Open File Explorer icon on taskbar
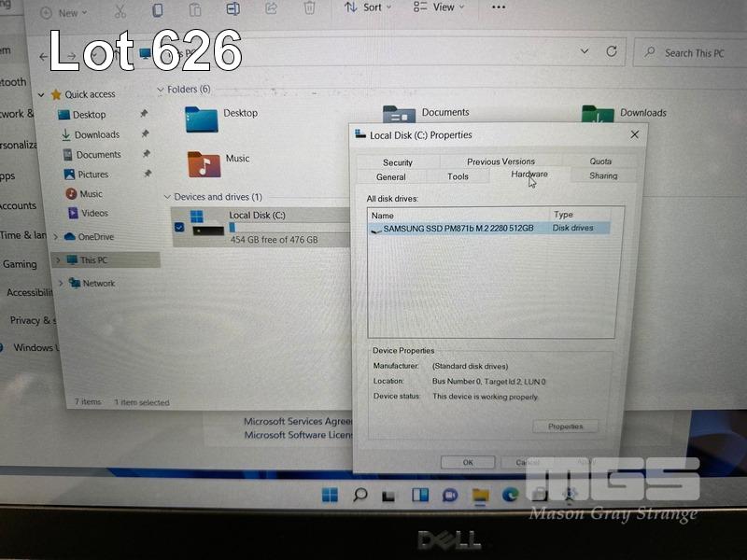The height and width of the screenshot is (560, 747). pos(480,495)
